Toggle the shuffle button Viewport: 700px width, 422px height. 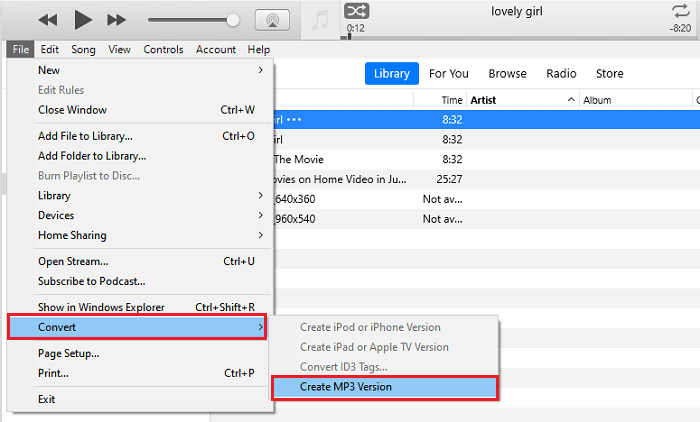(356, 11)
